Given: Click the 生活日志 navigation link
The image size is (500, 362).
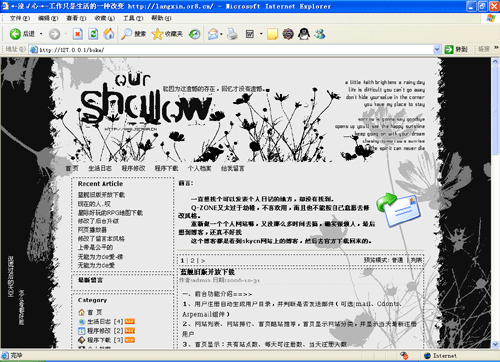Looking at the screenshot, I should coord(100,169).
